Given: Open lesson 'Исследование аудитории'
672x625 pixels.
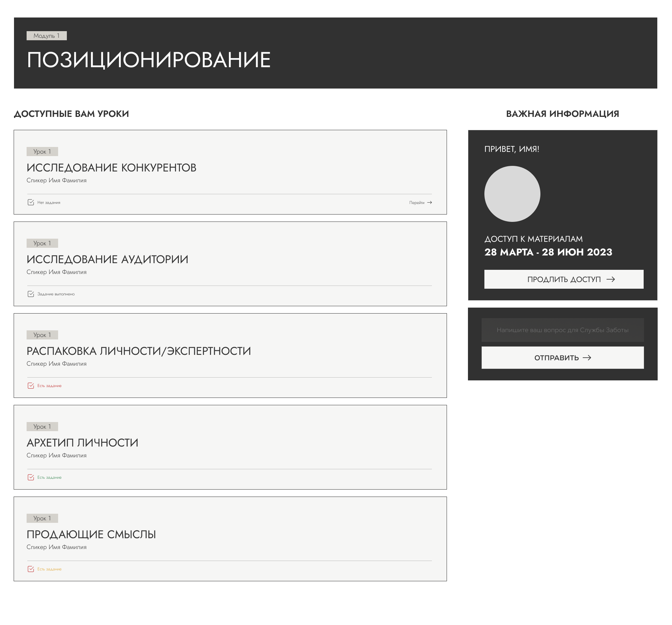Looking at the screenshot, I should click(x=107, y=259).
